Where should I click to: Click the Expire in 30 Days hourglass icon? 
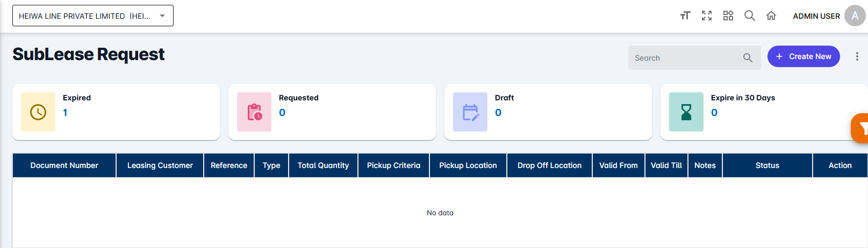click(686, 112)
